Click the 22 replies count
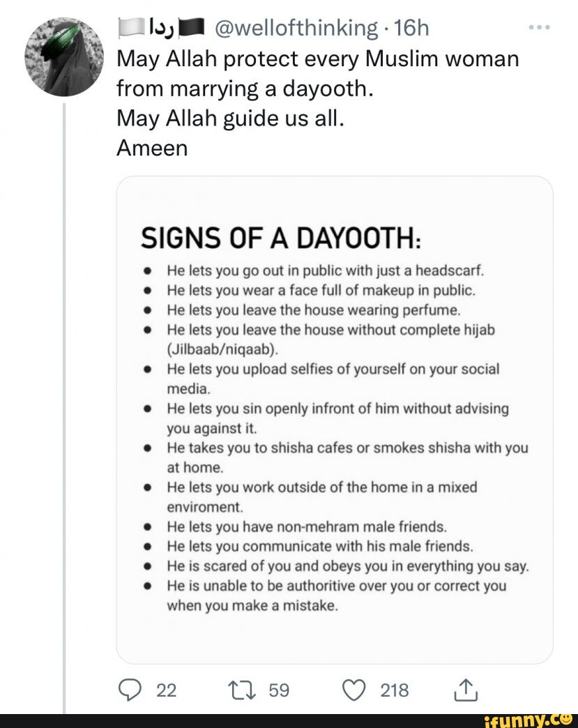The width and height of the screenshot is (578, 728). [166, 690]
